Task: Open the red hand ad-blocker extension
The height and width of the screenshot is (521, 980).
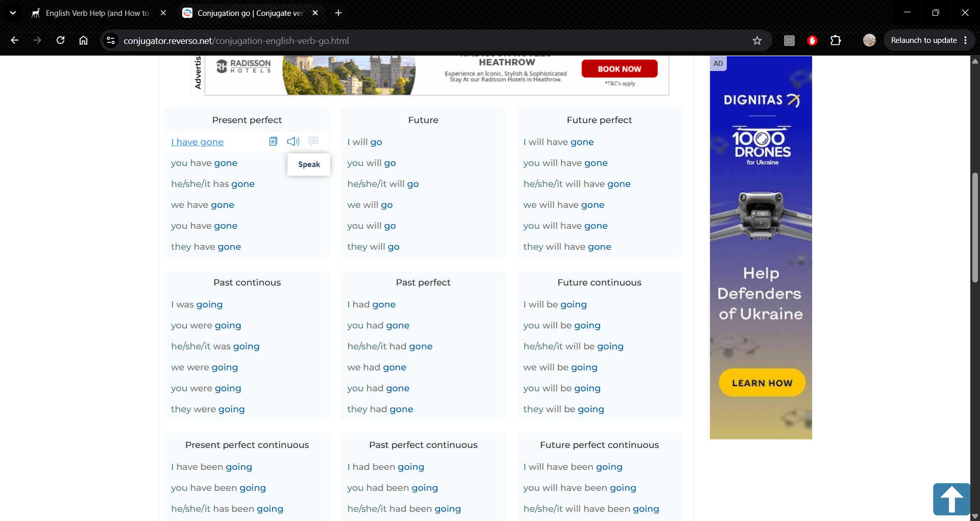Action: click(x=812, y=40)
